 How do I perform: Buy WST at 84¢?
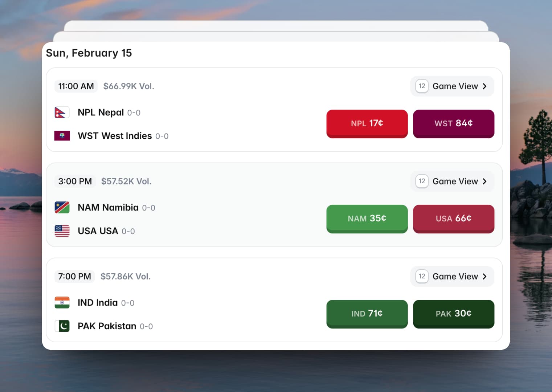click(x=453, y=123)
